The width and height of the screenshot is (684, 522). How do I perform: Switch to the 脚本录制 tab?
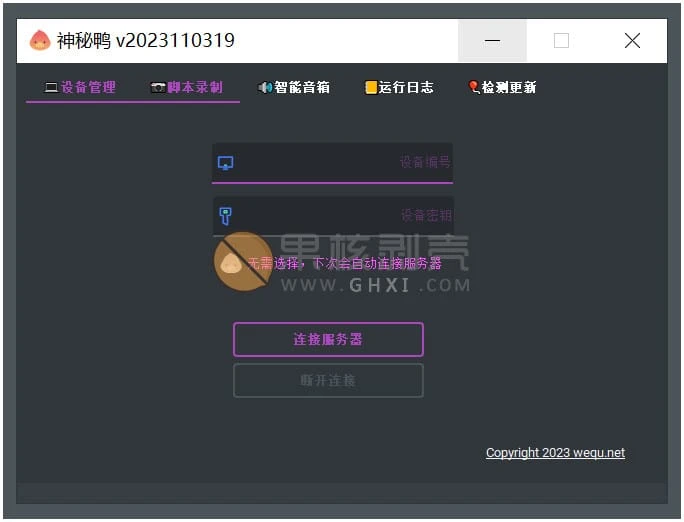195,88
